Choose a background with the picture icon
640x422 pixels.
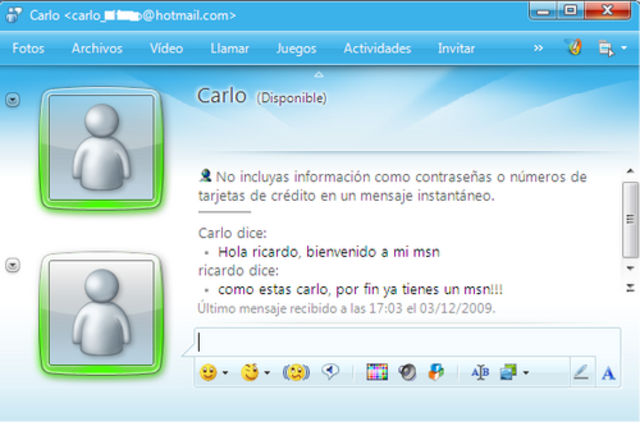(509, 372)
